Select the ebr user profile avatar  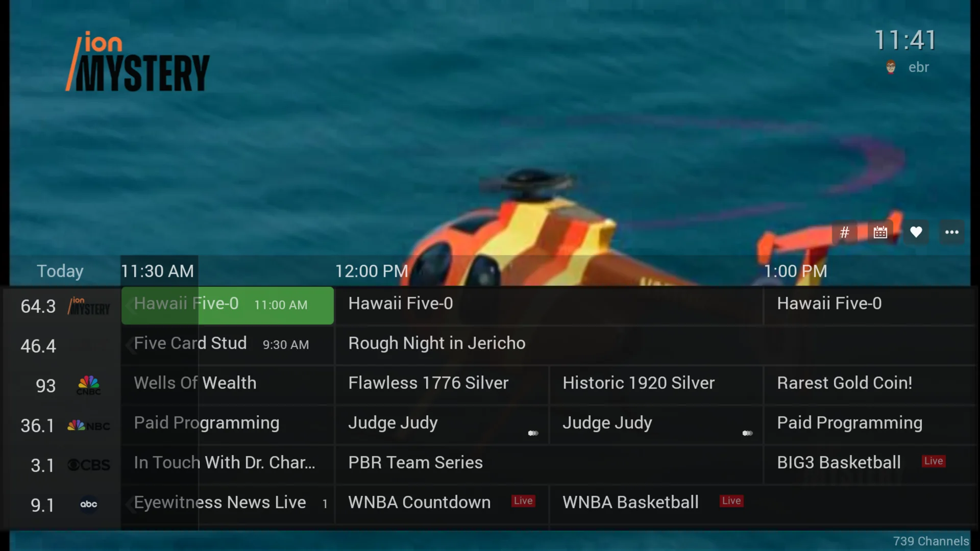click(x=891, y=67)
